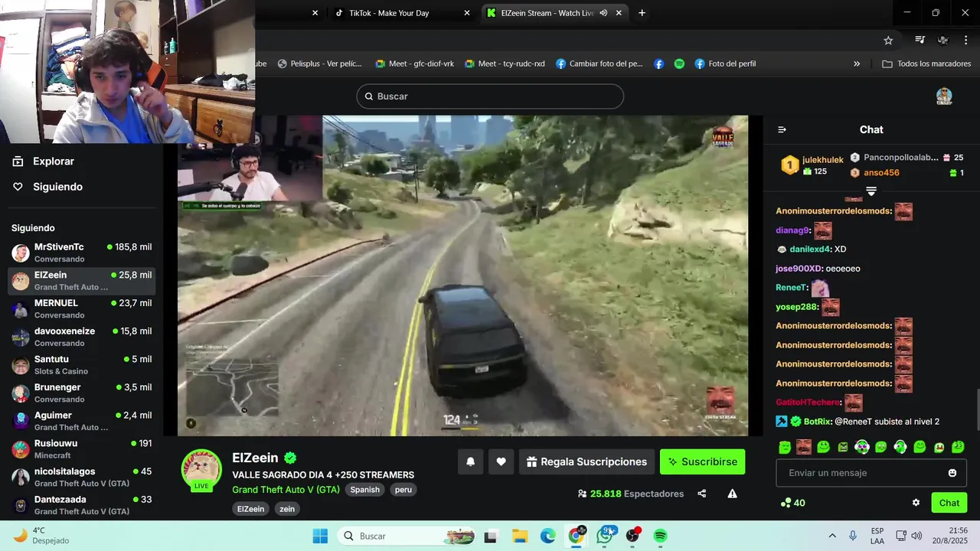Open MrStivenTc channel in sidebar
This screenshot has width=980, height=551.
tap(82, 253)
